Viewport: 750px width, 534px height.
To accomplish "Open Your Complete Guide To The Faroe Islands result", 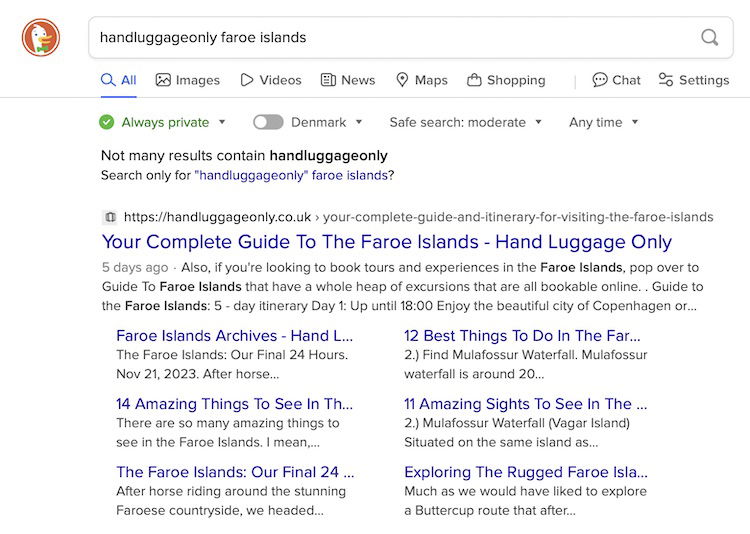I will point(386,242).
